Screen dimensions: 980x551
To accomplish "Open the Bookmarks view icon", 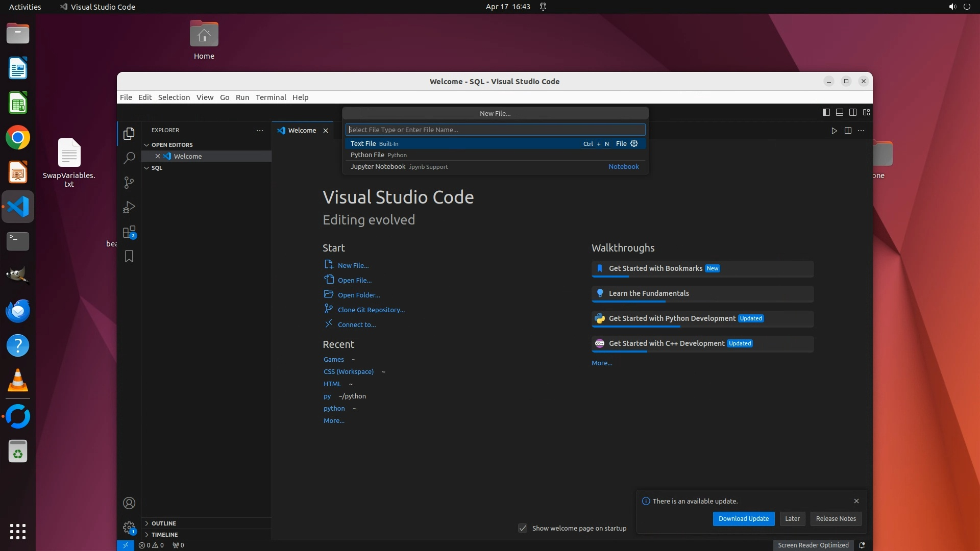I will (129, 256).
